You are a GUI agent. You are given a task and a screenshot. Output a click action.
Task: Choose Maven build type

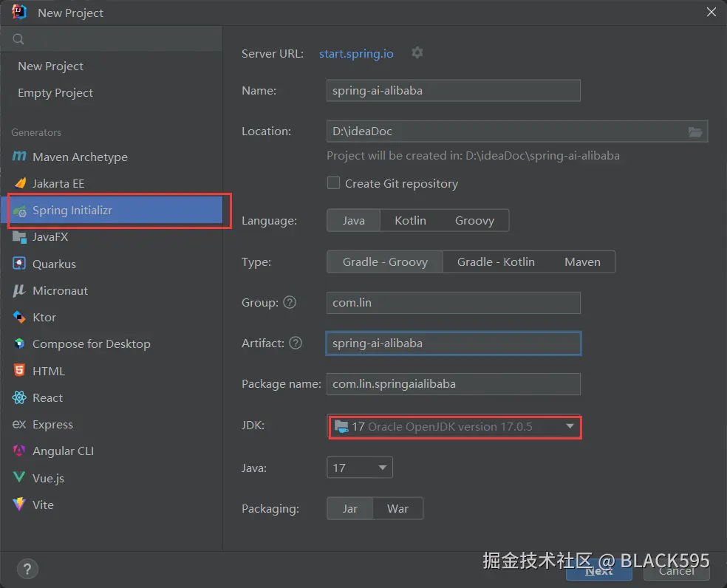tap(582, 261)
